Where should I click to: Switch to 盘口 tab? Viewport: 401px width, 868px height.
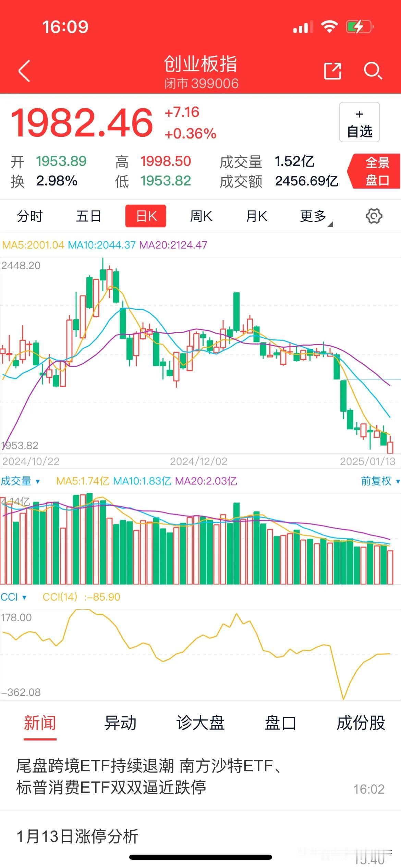pos(280,723)
